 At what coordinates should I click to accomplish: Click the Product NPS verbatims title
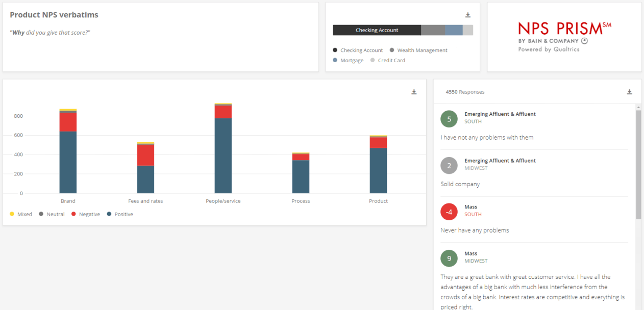[54, 15]
